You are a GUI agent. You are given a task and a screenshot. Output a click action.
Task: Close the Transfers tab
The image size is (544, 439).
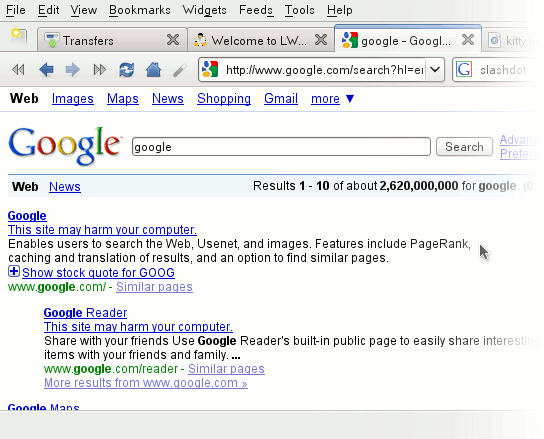click(173, 40)
